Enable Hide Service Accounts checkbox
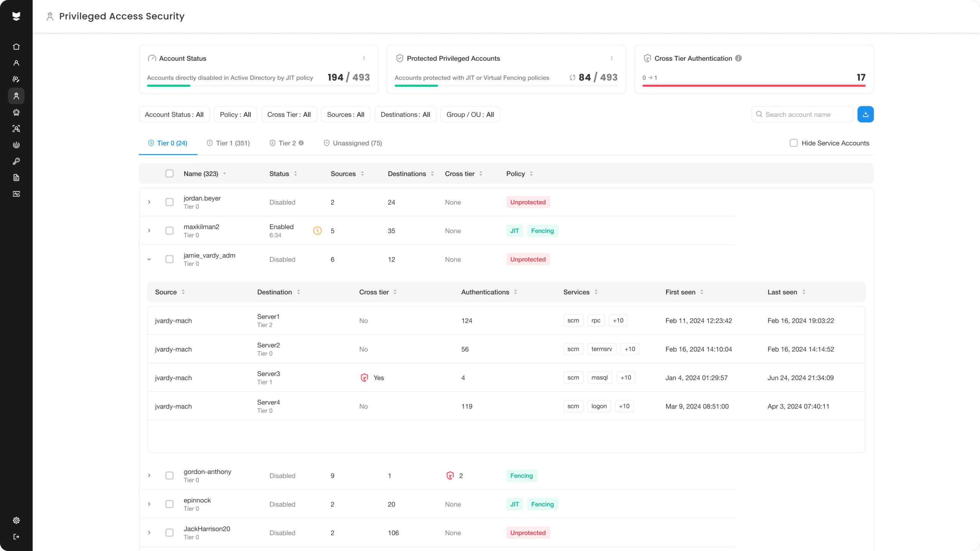This screenshot has width=980, height=551. 794,143
